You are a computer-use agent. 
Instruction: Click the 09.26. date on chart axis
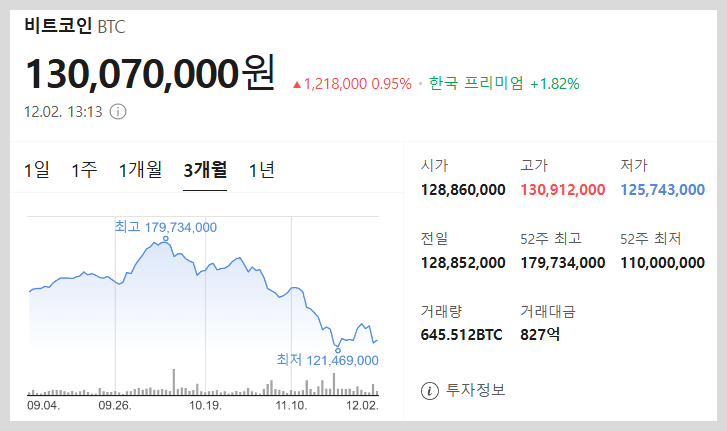[115, 405]
